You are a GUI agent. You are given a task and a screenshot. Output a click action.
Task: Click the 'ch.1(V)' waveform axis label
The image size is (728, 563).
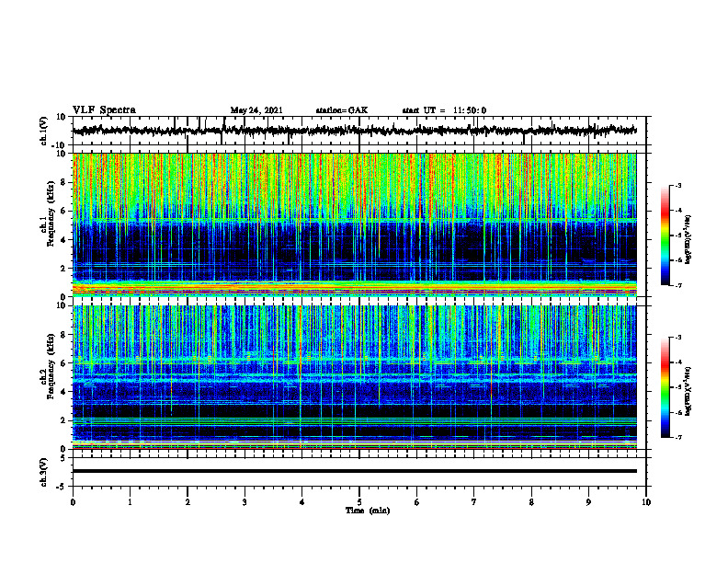44,131
